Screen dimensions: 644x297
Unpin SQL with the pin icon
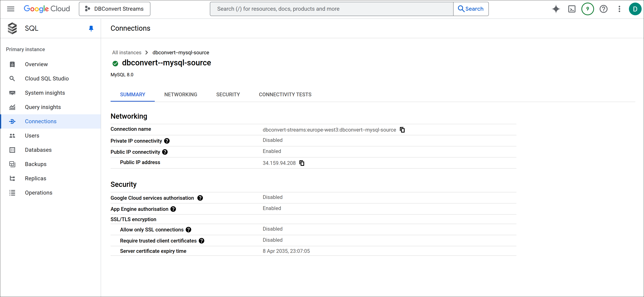[x=91, y=29]
